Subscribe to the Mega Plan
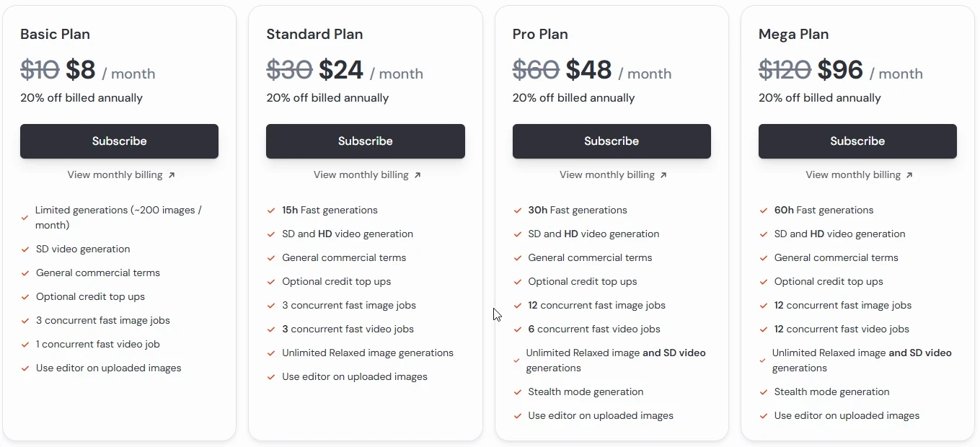 857,141
